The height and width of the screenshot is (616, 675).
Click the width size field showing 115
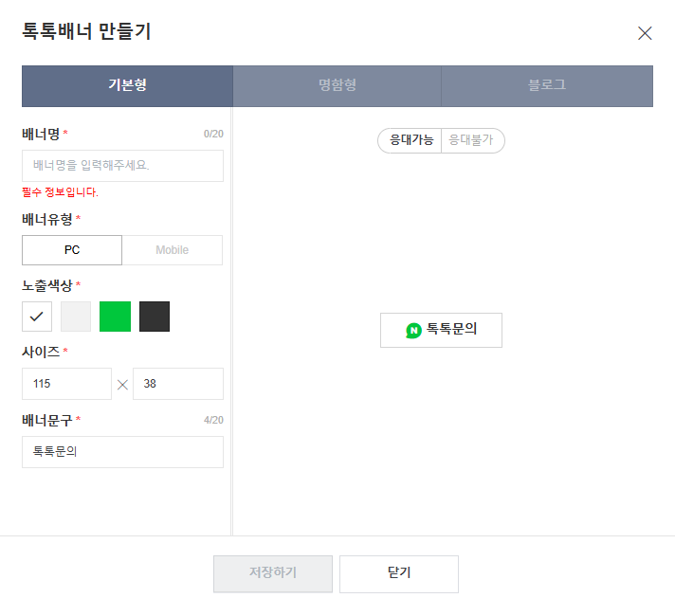(x=66, y=384)
